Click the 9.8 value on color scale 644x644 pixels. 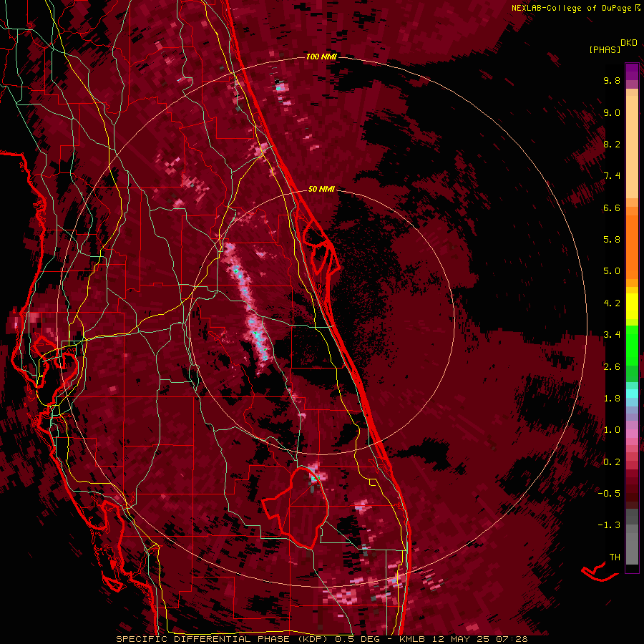[x=612, y=80]
